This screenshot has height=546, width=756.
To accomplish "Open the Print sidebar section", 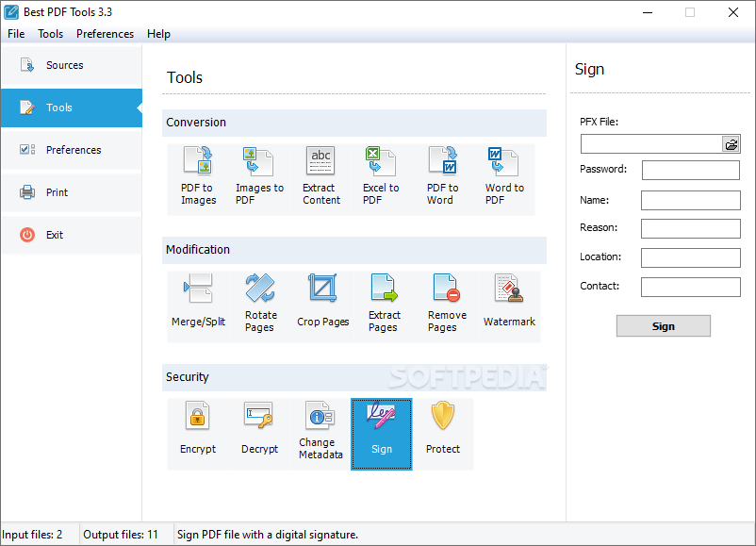I will (72, 192).
